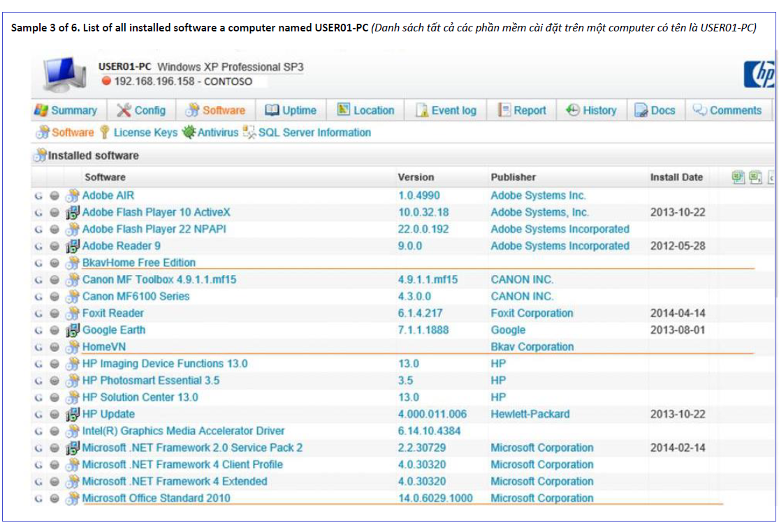
Task: Click the gray status circle beside Foxit Reader
Action: (54, 313)
